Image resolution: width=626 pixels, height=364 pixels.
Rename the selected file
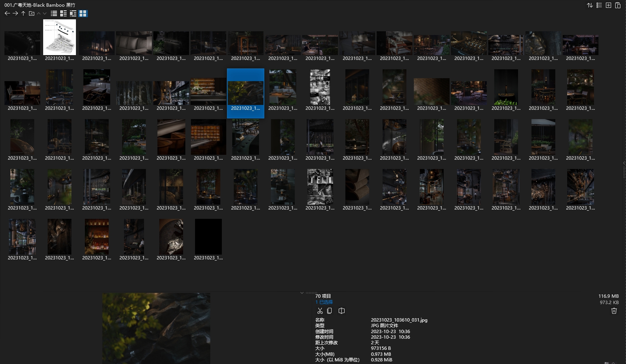click(x=342, y=311)
